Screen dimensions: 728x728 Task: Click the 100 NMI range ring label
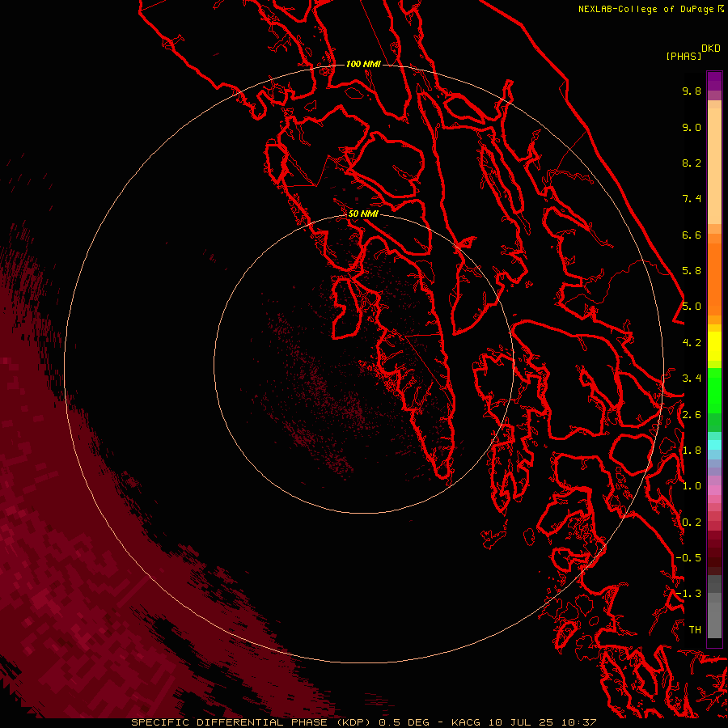coord(363,64)
